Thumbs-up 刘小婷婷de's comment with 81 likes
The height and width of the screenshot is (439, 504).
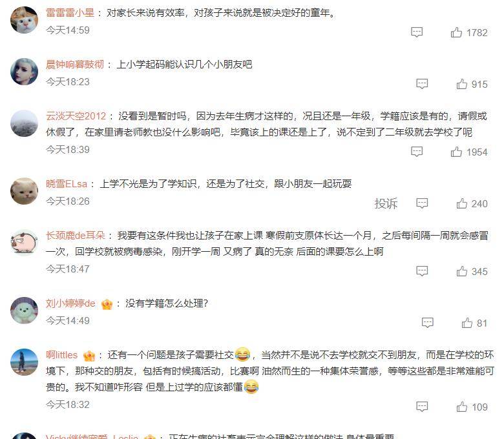pyautogui.click(x=467, y=323)
